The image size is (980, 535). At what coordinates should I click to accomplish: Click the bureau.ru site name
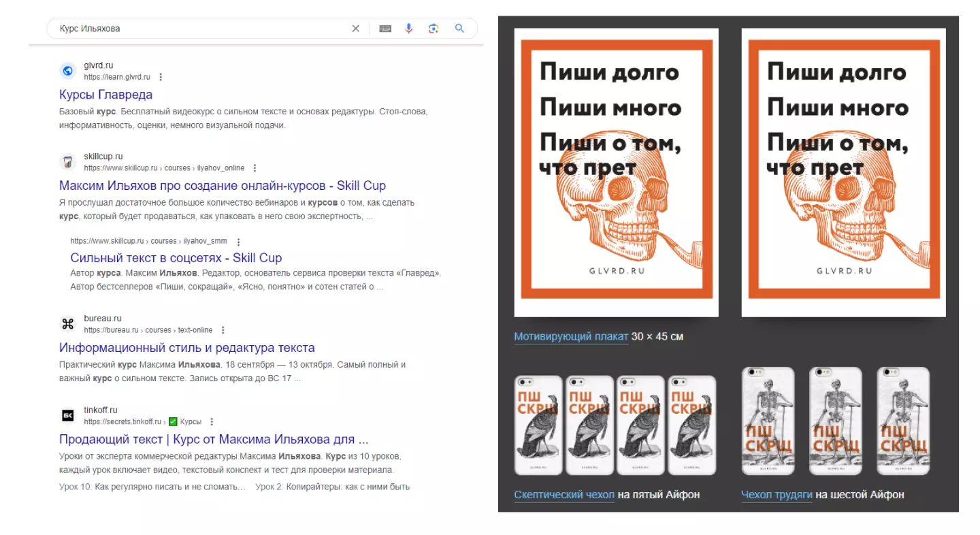coord(103,319)
